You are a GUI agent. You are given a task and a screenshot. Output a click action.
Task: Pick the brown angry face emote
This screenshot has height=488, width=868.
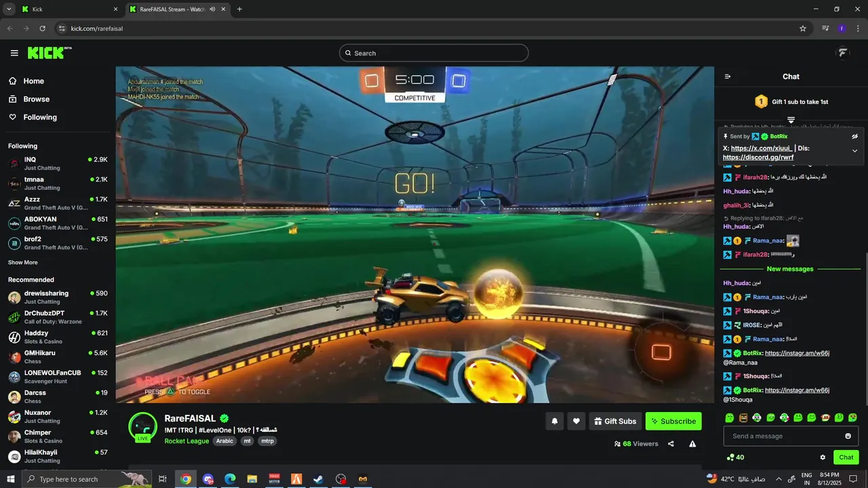(743, 418)
